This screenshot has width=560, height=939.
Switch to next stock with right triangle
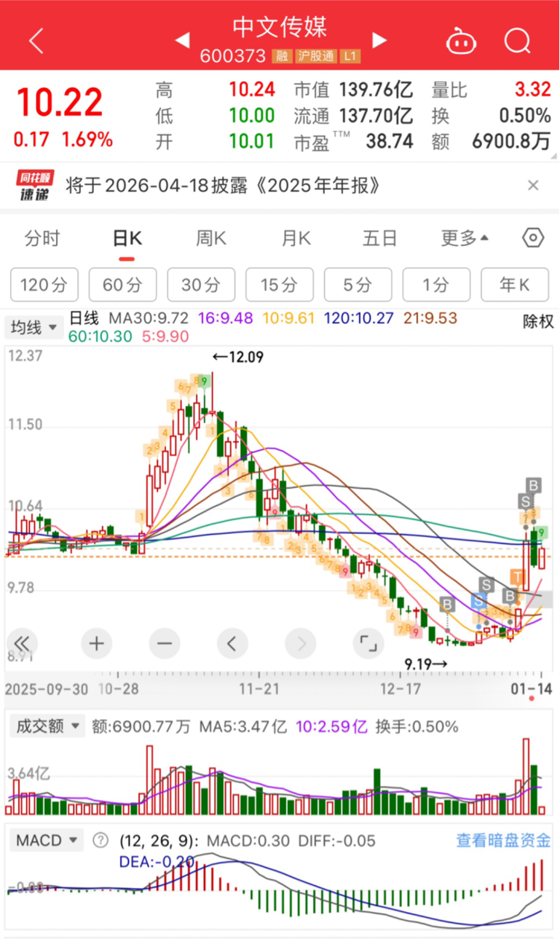378,40
